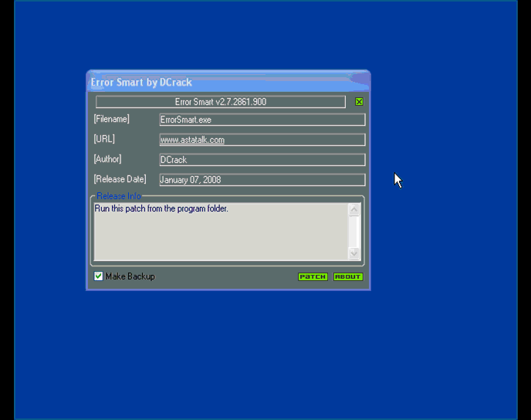Open the www.astatalk.com link

(192, 141)
